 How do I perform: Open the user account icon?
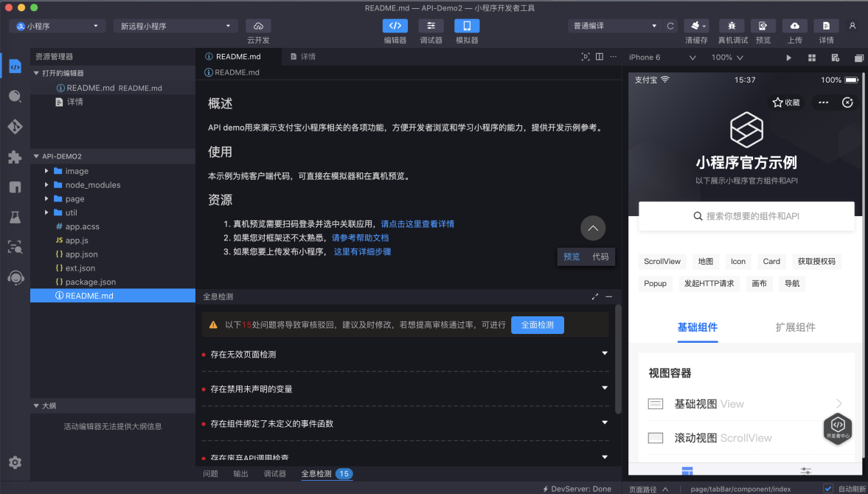pos(853,26)
